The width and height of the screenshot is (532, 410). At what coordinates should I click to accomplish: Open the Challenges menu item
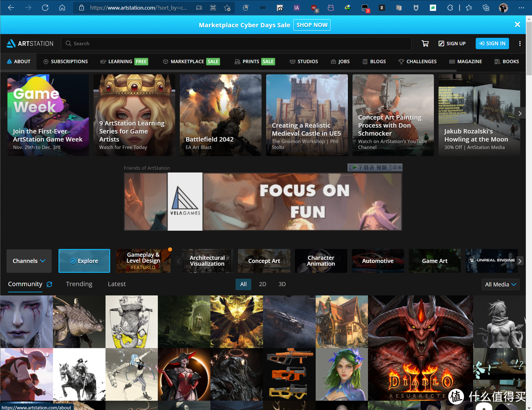coord(418,62)
